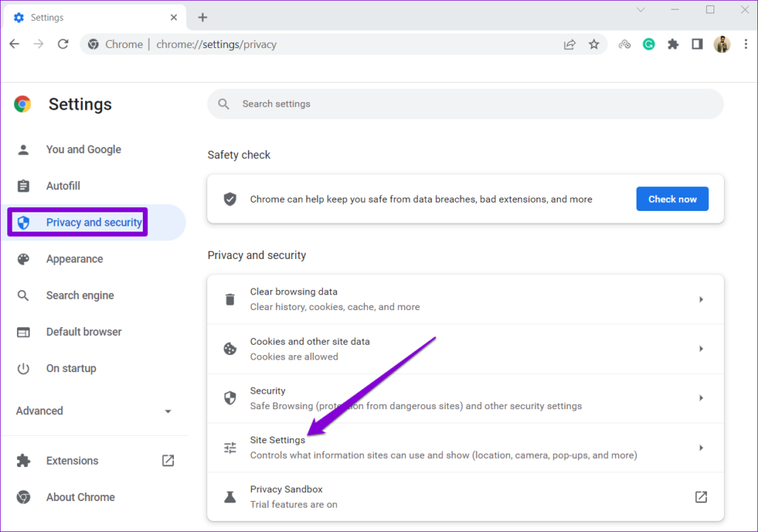Click the clipboard icon beside Autofill
This screenshot has width=758, height=532.
23,186
